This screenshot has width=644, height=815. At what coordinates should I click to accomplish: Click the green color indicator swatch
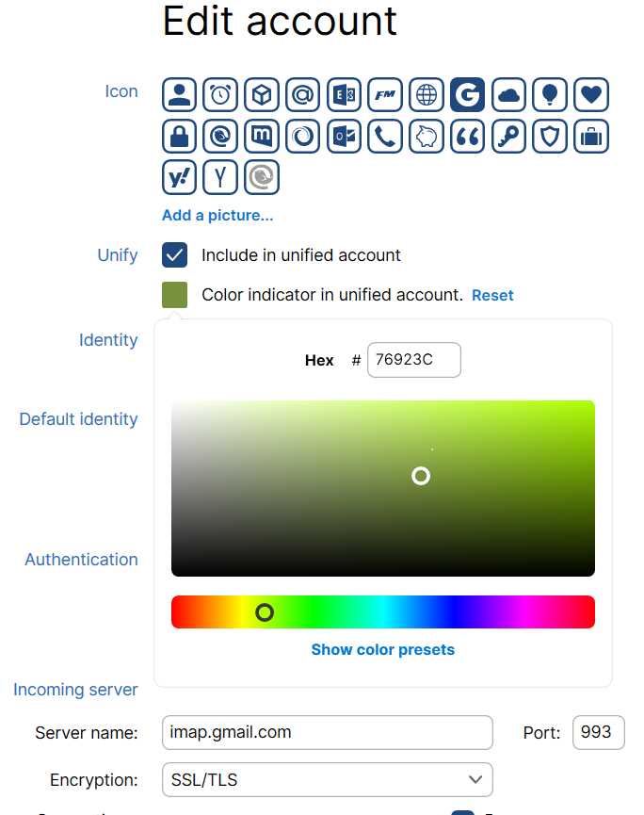(174, 295)
